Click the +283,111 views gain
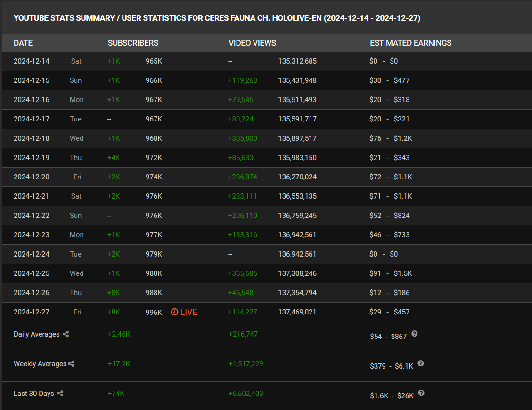The width and height of the screenshot is (532, 410). [242, 196]
